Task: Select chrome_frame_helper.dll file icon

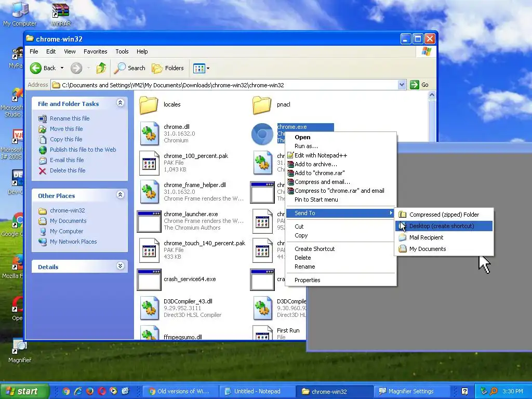Action: (x=149, y=192)
